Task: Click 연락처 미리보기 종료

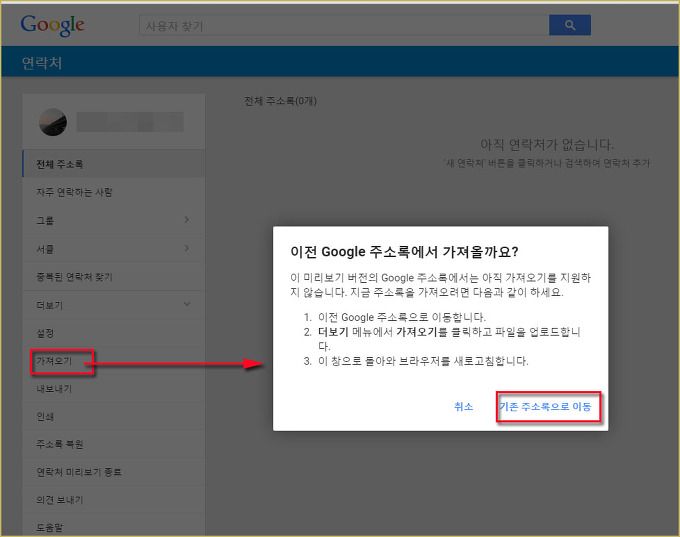Action: click(114, 472)
